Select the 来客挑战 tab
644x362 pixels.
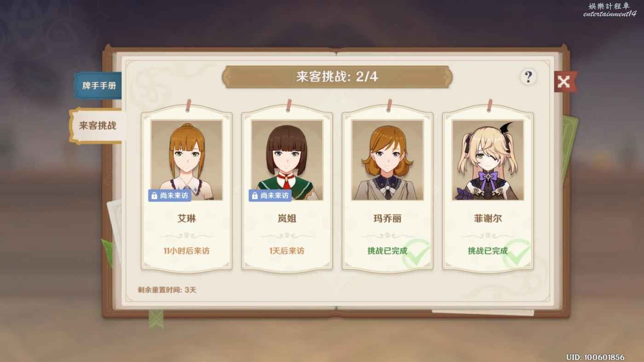coord(97,126)
